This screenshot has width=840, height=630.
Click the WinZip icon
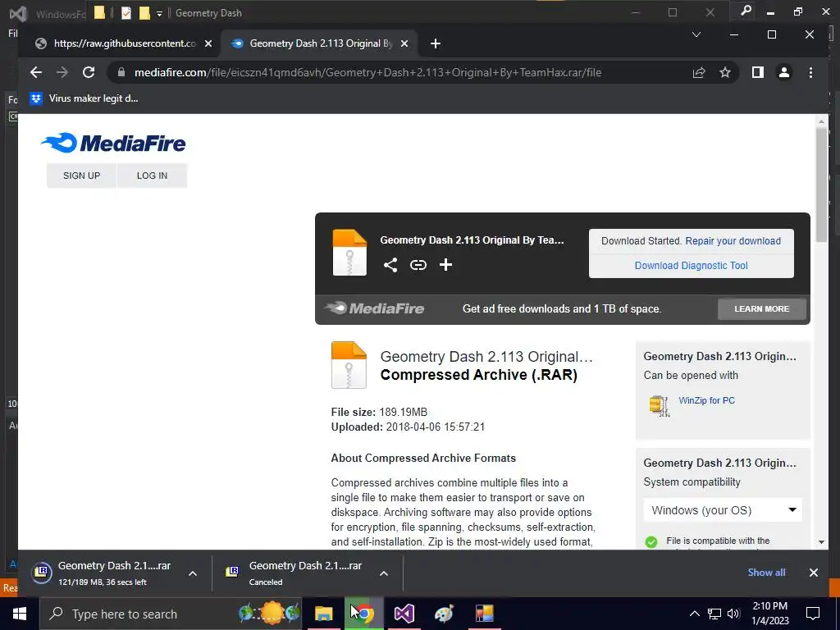tap(659, 406)
